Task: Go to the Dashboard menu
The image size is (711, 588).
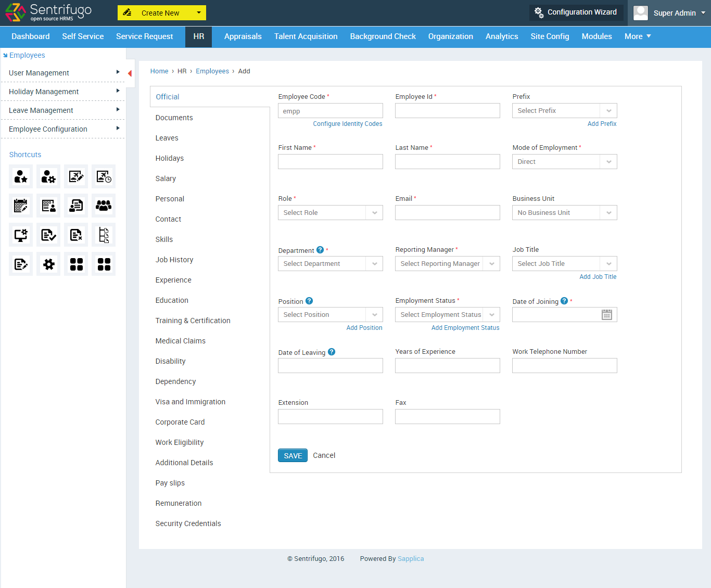Action: tap(31, 36)
